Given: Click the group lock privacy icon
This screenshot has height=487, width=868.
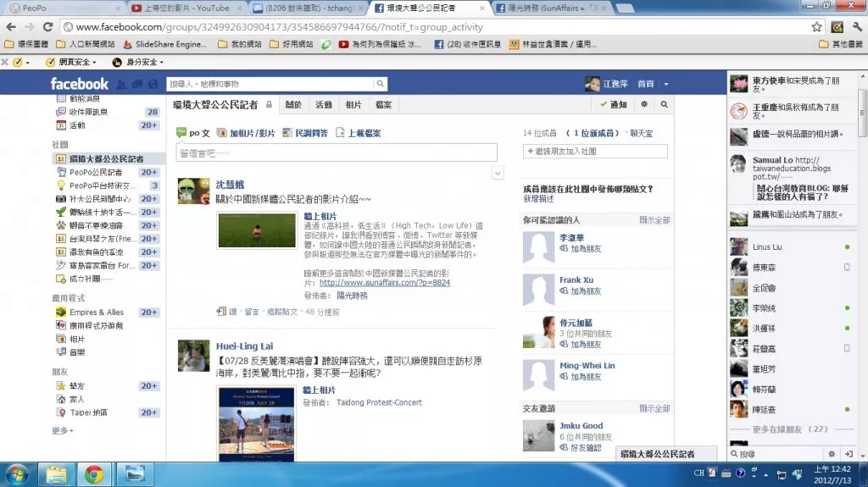Looking at the screenshot, I should [x=269, y=104].
